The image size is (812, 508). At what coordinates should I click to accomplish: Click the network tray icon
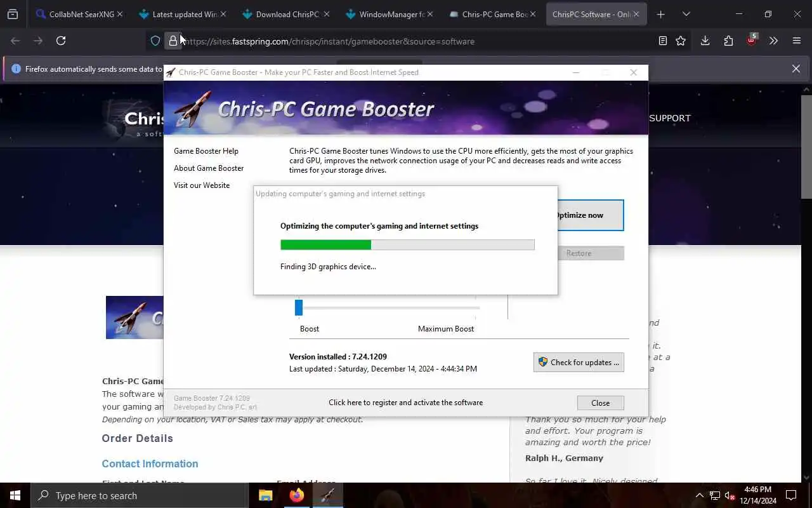point(715,495)
